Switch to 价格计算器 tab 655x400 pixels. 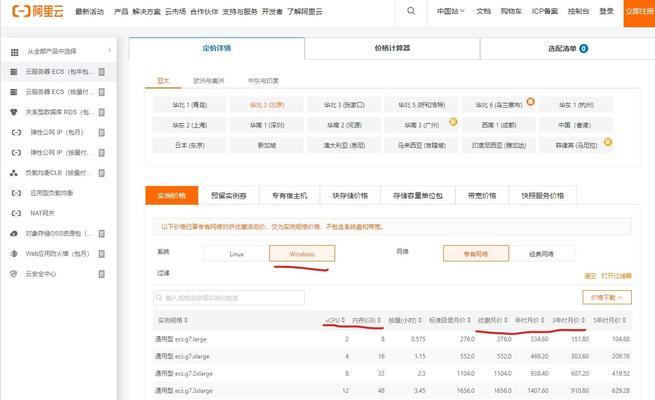pyautogui.click(x=392, y=48)
